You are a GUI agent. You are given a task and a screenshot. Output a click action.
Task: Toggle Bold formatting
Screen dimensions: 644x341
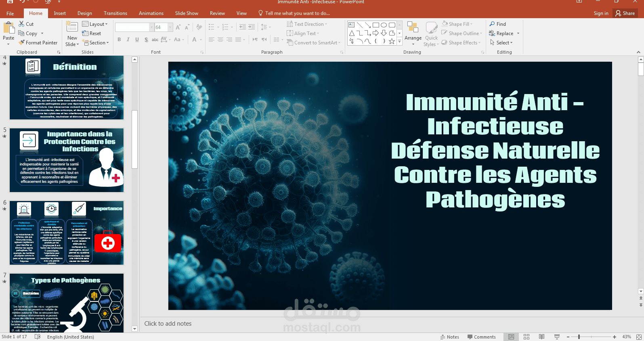point(119,40)
